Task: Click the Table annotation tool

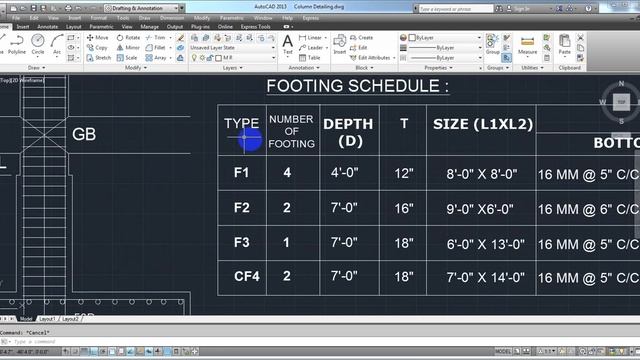Action: [x=309, y=58]
